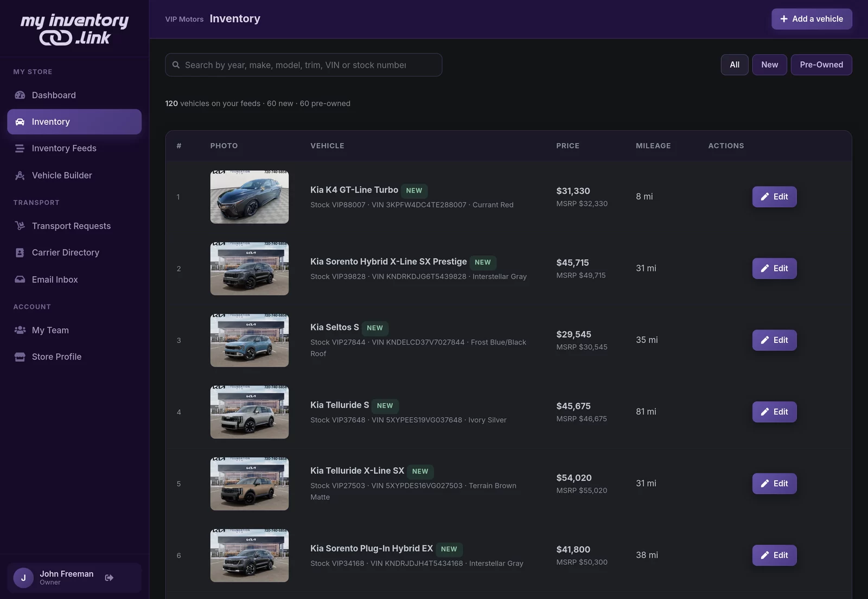Click pencil icon for Sorento Plug-In Hybrid EX

[x=765, y=555]
